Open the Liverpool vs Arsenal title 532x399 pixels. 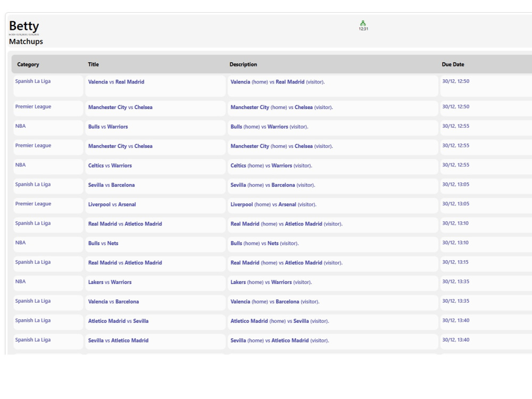(112, 205)
